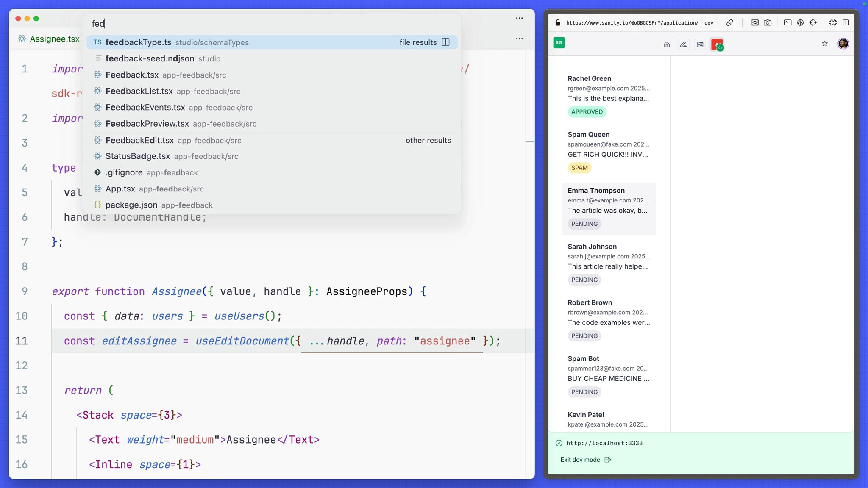Click split editor icon on feedbackType.ts row
The height and width of the screenshot is (488, 868).
(445, 42)
